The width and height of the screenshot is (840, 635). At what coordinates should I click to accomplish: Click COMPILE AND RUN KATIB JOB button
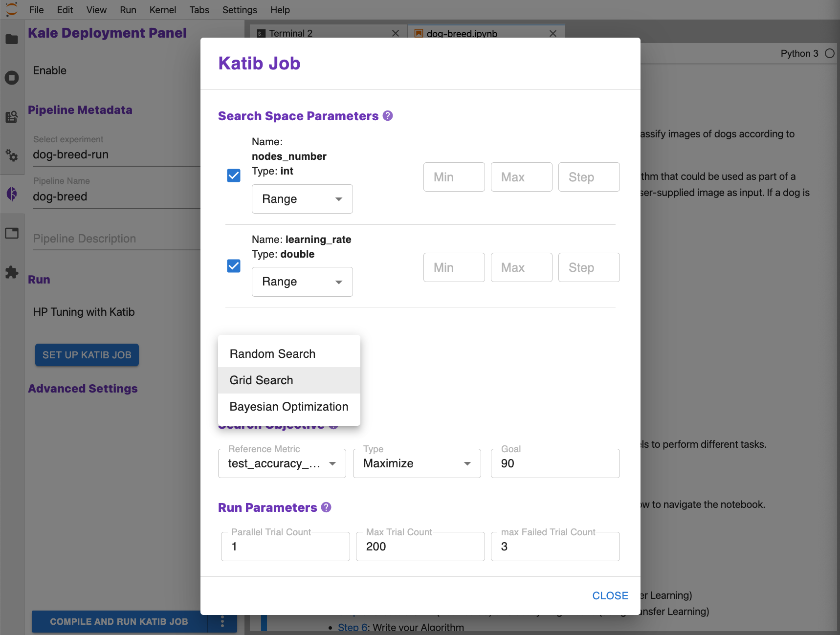(119, 621)
